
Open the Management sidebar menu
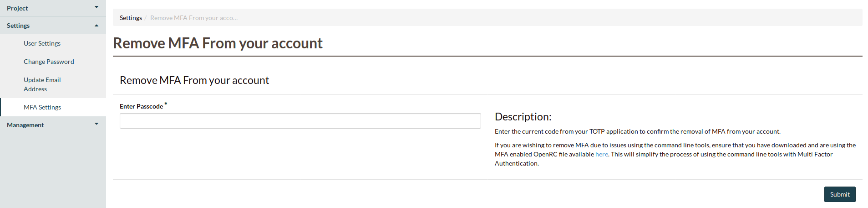point(53,125)
